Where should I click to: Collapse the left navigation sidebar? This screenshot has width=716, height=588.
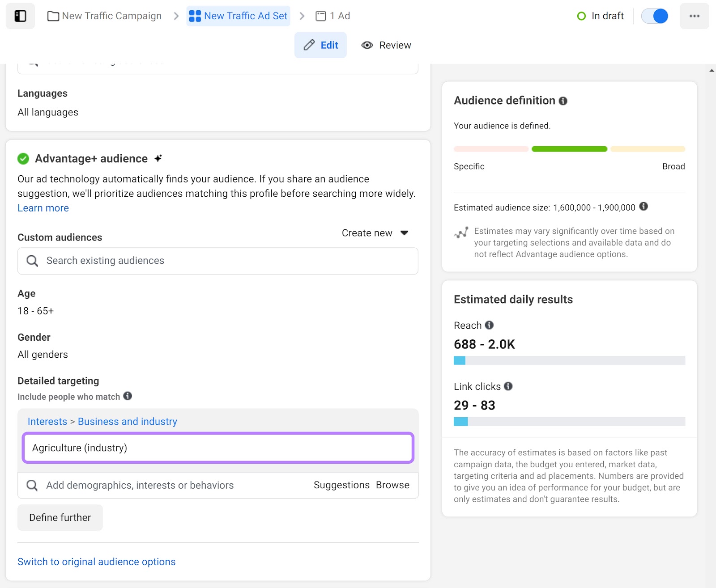(20, 16)
